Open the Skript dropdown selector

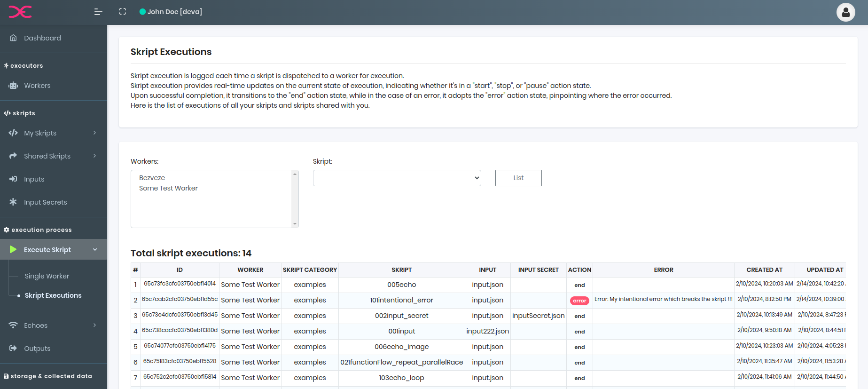point(397,178)
